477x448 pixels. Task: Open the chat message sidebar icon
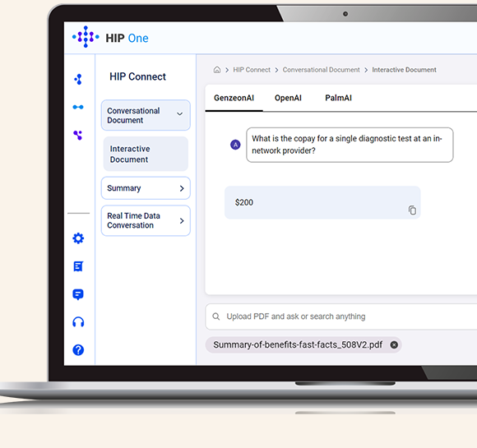coord(78,294)
